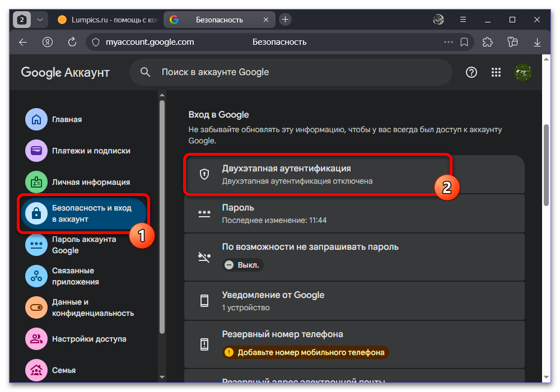The image size is (560, 392).
Task: Open the browser hamburger menu
Action: [463, 20]
